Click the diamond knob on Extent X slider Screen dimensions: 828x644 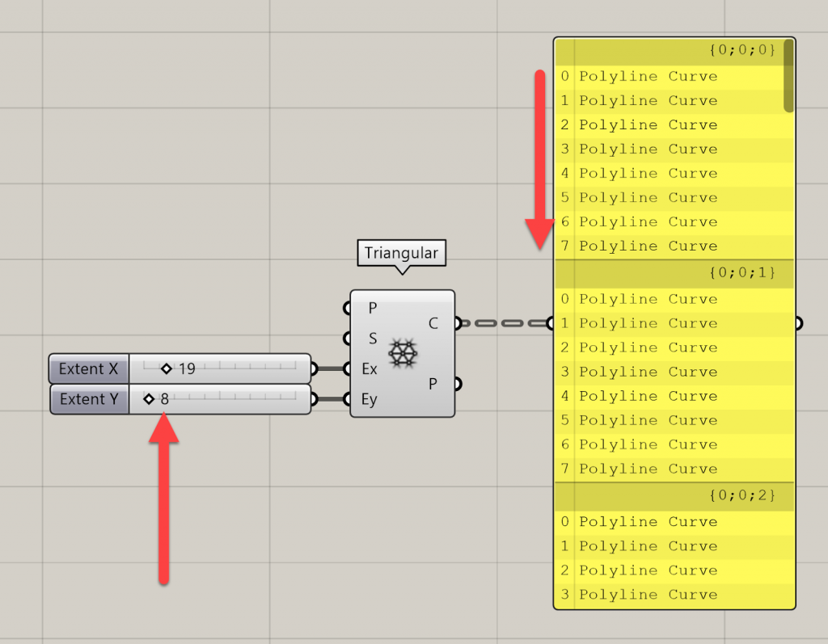click(x=167, y=368)
